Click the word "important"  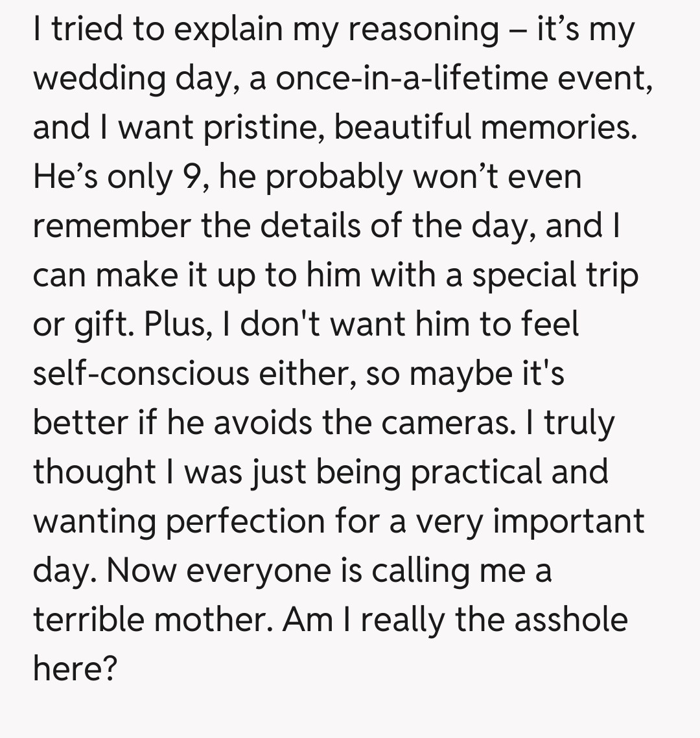pos(568,520)
